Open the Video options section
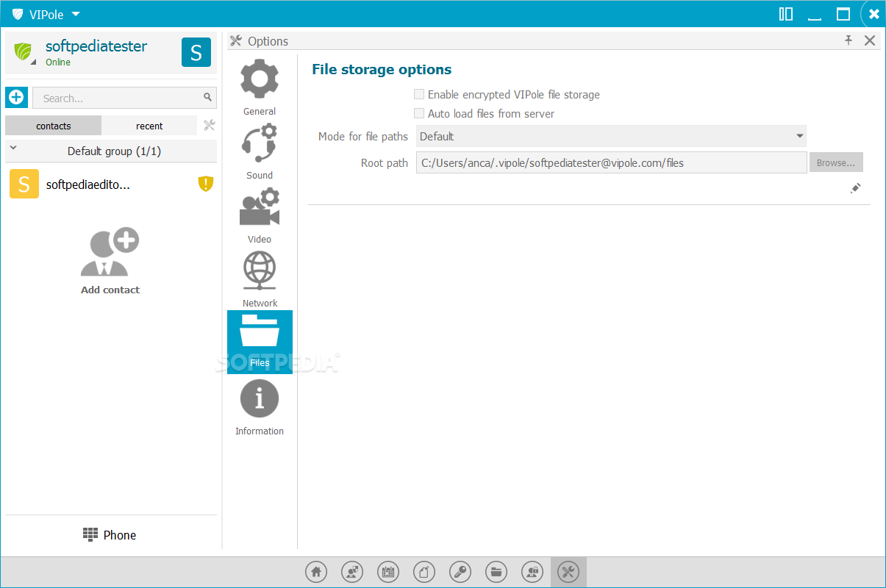886x588 pixels. click(x=260, y=215)
